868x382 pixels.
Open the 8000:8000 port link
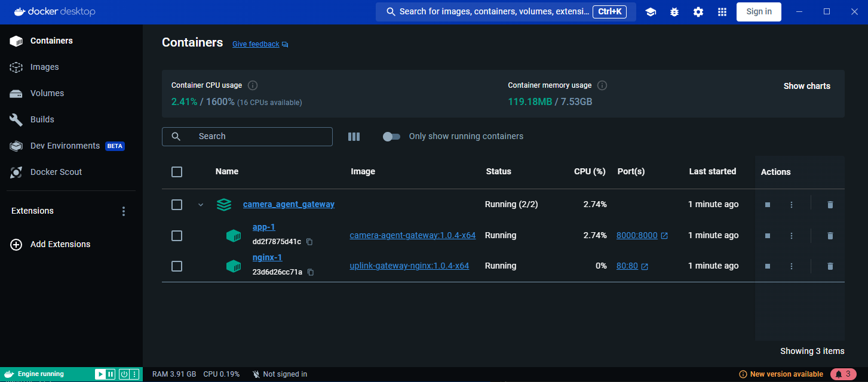coord(637,236)
